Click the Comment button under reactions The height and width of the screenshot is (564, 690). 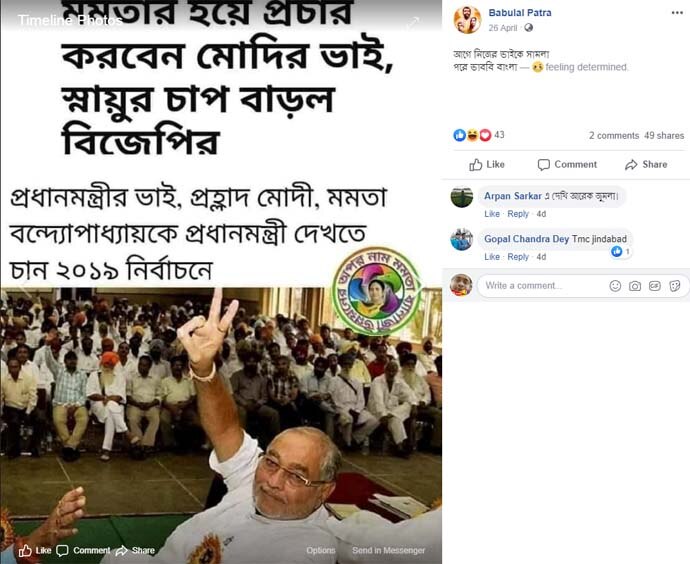tap(567, 165)
